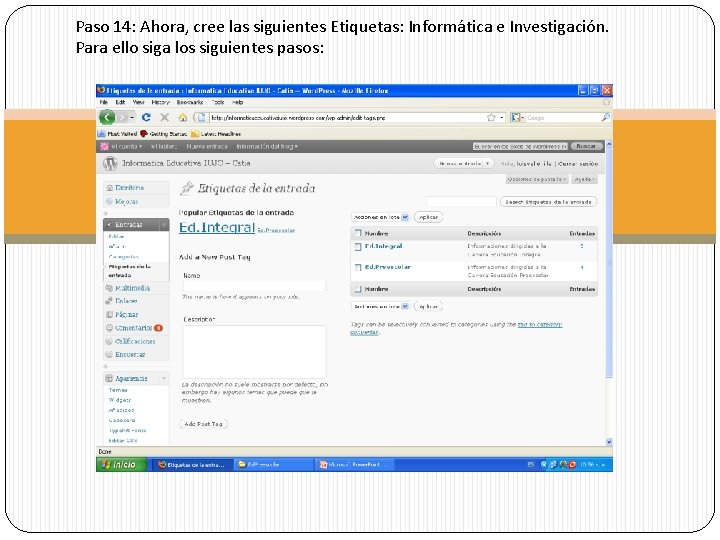Screen dimensions: 720x540
Task: Open the Nueva entrada admin bar link
Action: tap(207, 146)
